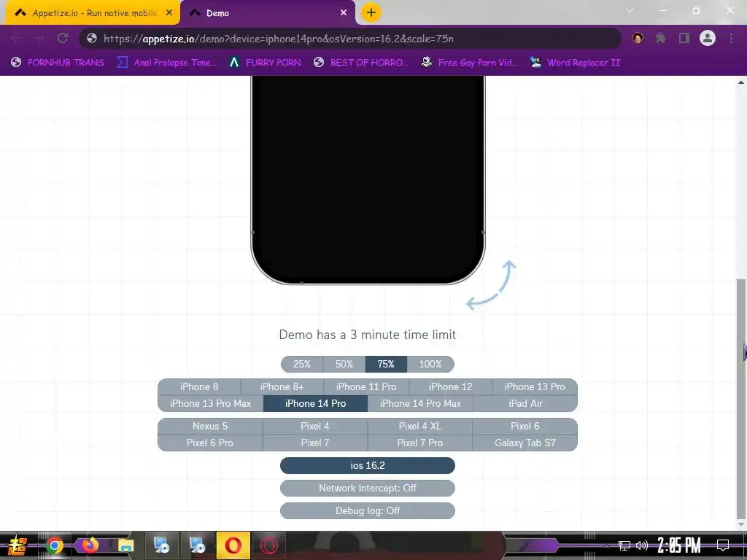Click the browser reload icon

tap(63, 38)
